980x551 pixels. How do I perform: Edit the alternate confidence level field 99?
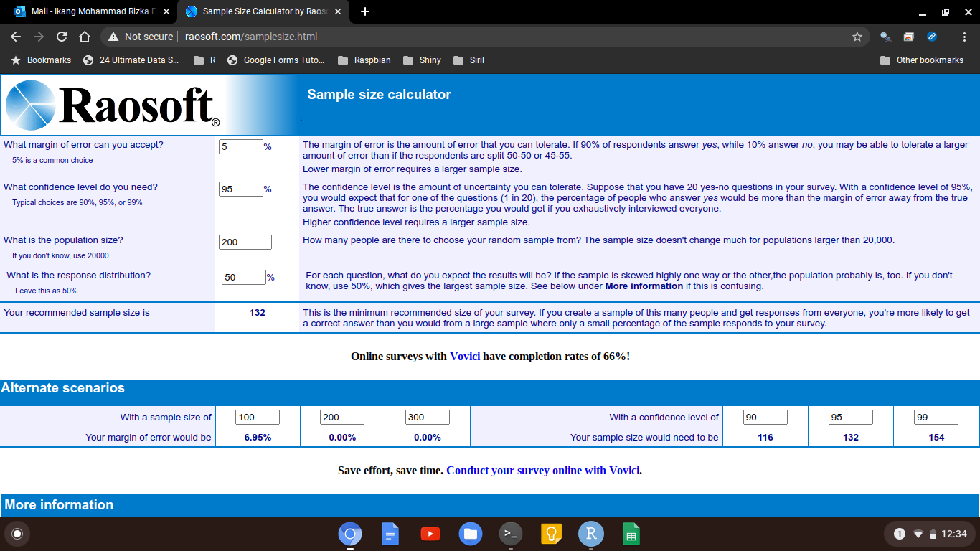point(936,417)
